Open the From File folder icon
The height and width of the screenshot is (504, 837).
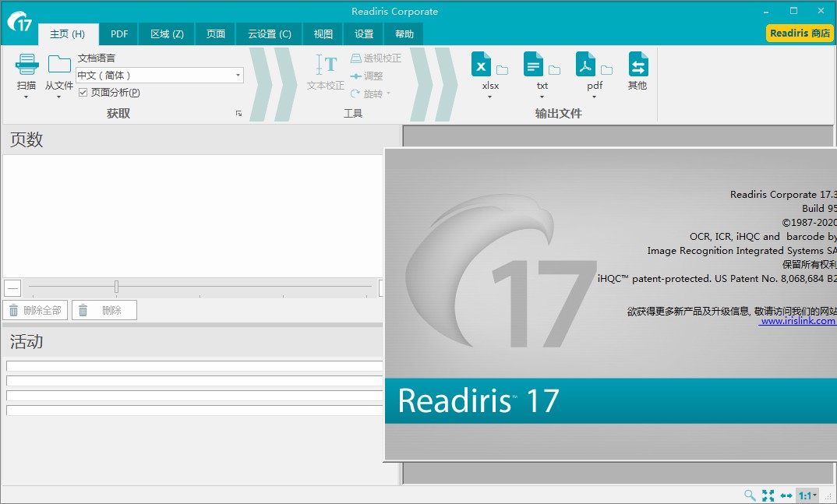pyautogui.click(x=59, y=64)
